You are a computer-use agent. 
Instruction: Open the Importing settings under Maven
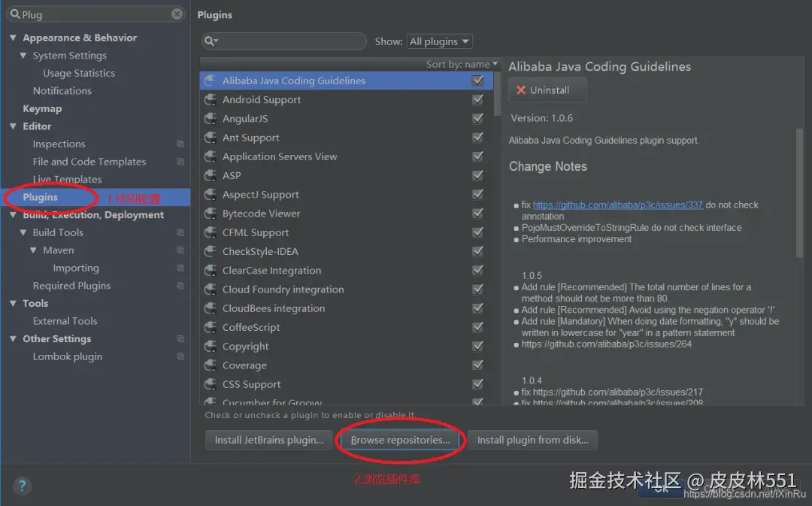coord(76,268)
